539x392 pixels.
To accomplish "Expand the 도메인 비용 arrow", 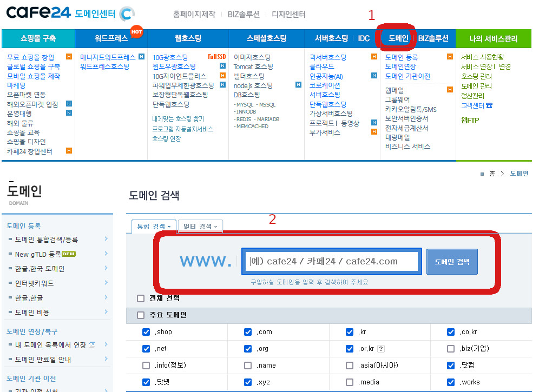I will [106, 312].
